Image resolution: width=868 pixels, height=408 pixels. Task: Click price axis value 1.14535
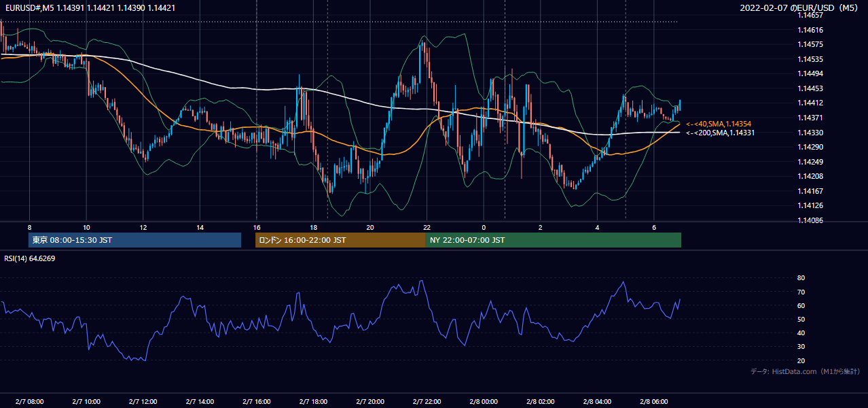[810, 59]
